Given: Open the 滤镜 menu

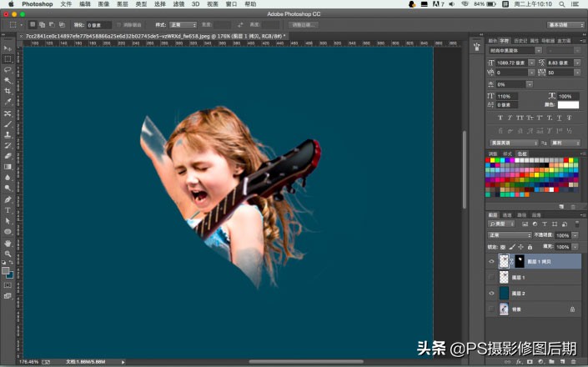Looking at the screenshot, I should click(x=178, y=4).
